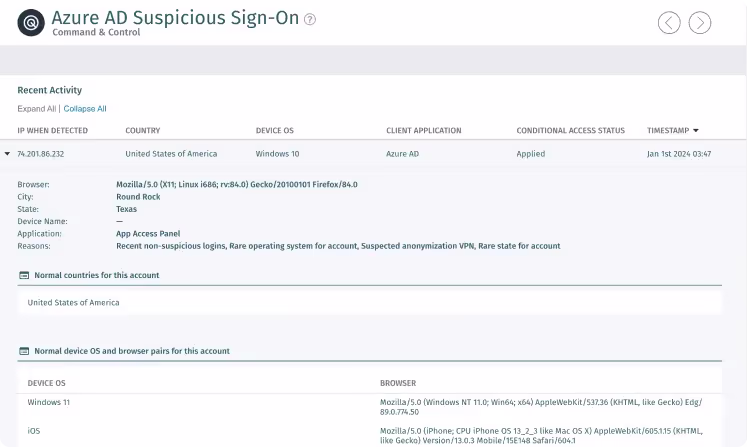The image size is (747, 447).
Task: Click the Command & Control detection icon
Action: click(31, 22)
